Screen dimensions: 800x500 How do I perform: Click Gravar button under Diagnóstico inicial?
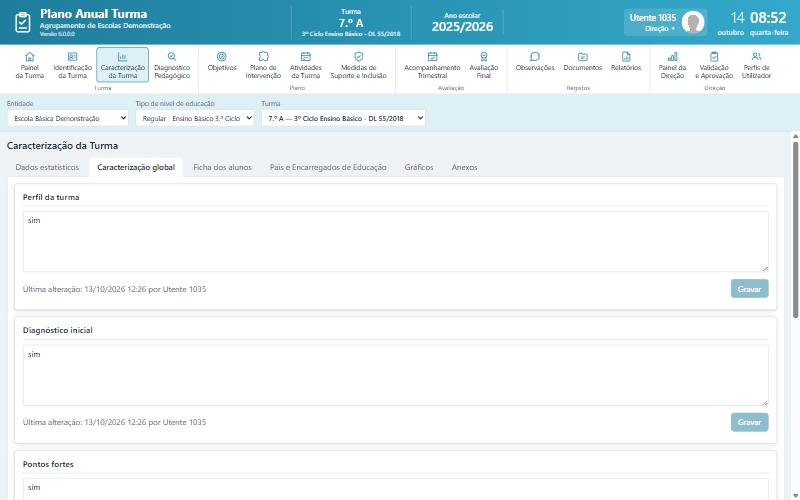pyautogui.click(x=749, y=422)
